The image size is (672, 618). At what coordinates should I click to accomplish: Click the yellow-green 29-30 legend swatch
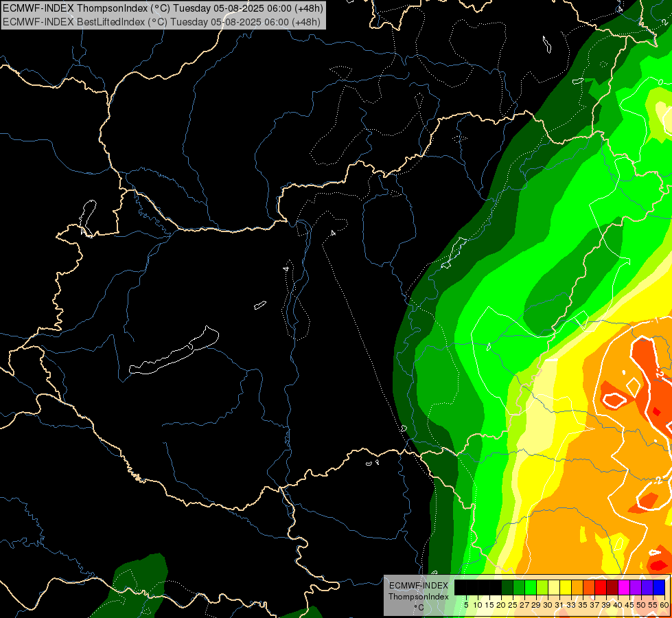coord(542,588)
